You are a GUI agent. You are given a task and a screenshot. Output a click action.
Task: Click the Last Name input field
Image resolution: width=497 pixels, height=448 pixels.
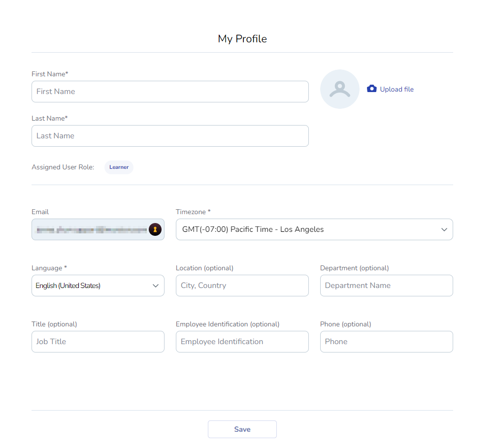170,136
